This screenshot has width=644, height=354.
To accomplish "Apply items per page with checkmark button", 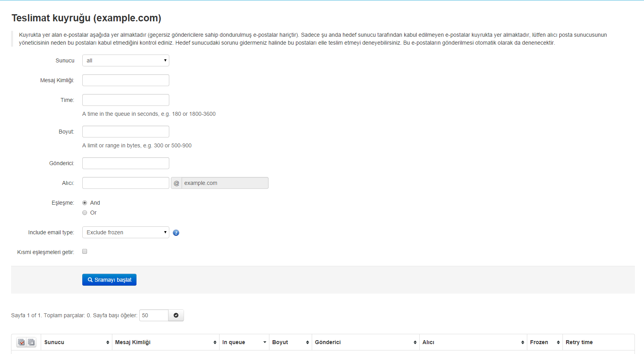I will pyautogui.click(x=176, y=315).
